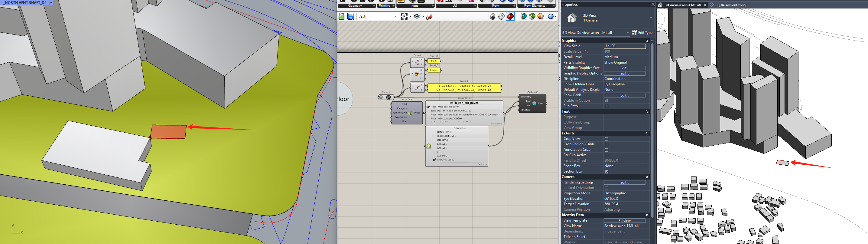This screenshot has height=244, width=868.
Task: Click Edit for Graphic Display Options
Action: coord(624,74)
